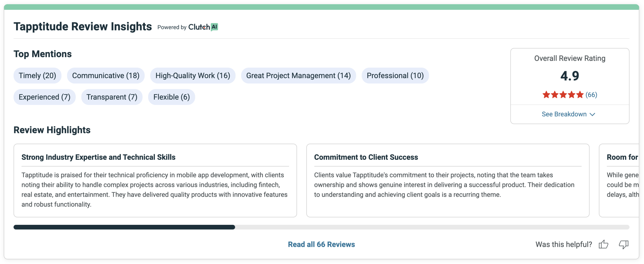Open the Read all 66 Reviews link
The width and height of the screenshot is (644, 264).
321,244
